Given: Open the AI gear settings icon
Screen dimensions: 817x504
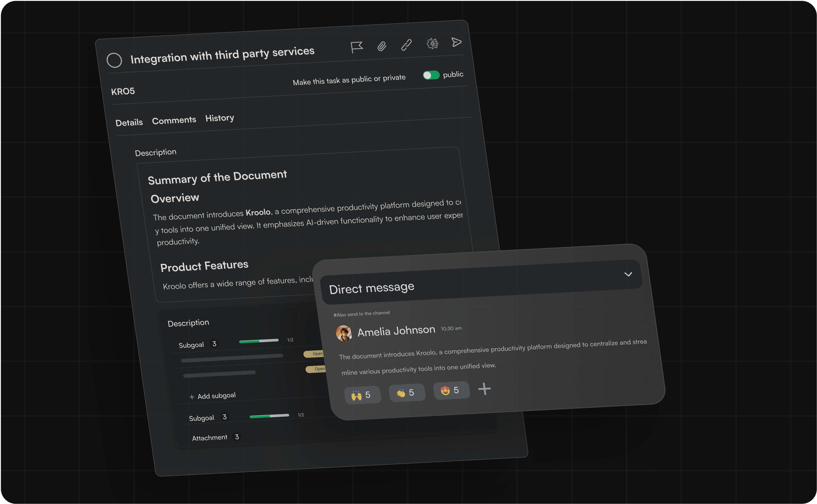Looking at the screenshot, I should coord(432,43).
